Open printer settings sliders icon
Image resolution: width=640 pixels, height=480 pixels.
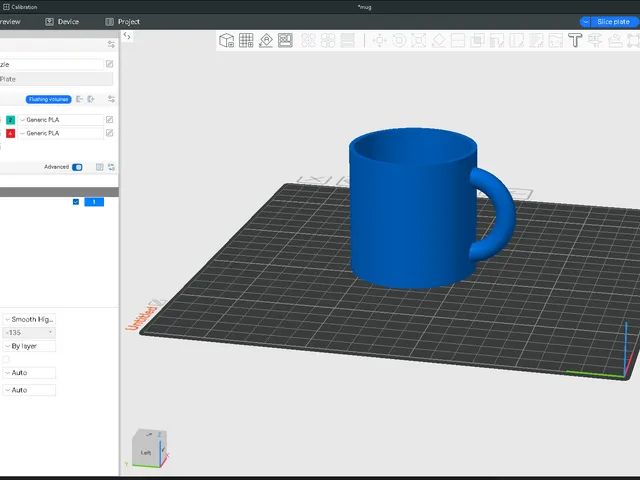[x=111, y=44]
